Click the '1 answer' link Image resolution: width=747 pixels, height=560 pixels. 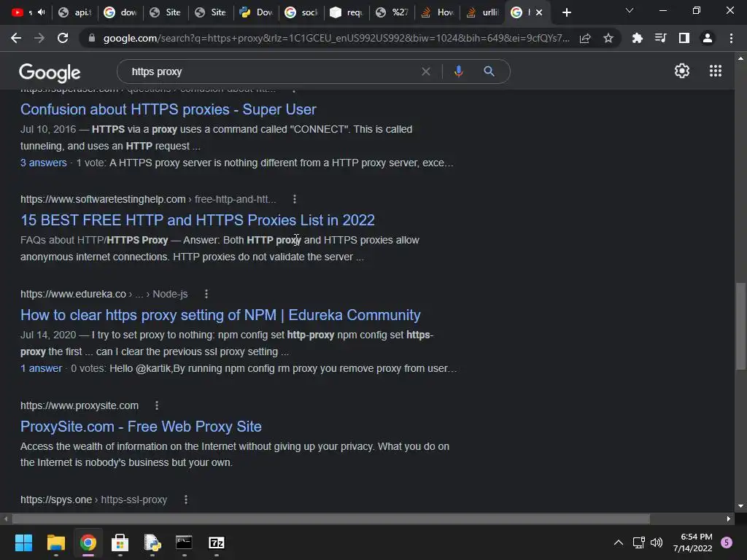[x=41, y=368]
